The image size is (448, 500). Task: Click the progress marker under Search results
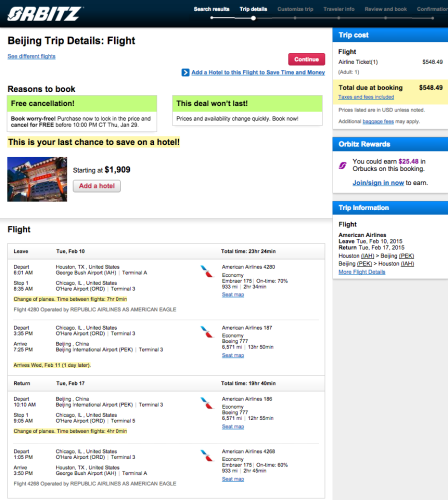coord(212,18)
